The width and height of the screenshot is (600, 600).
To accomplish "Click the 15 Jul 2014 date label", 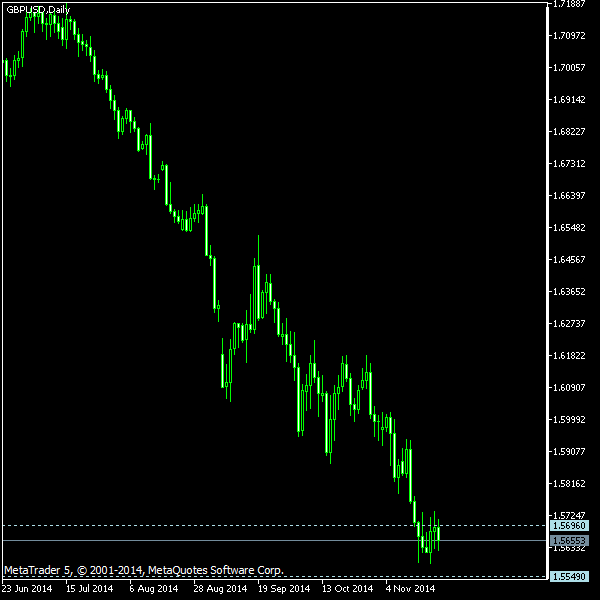I will [90, 589].
